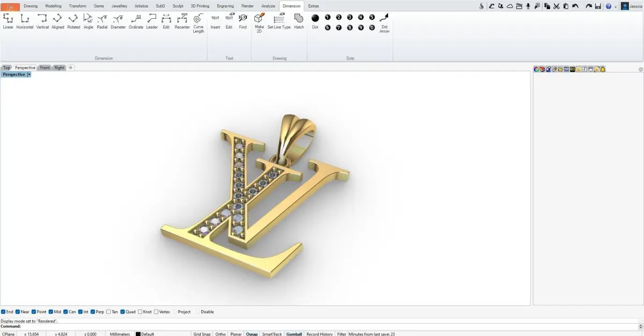
Task: Enable the Knot osnap checkbox
Action: 141,312
